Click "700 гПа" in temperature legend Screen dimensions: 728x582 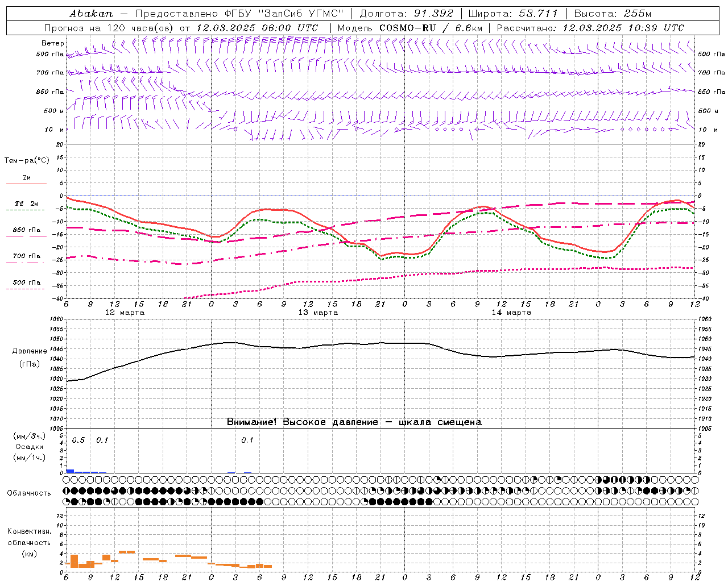pos(27,256)
